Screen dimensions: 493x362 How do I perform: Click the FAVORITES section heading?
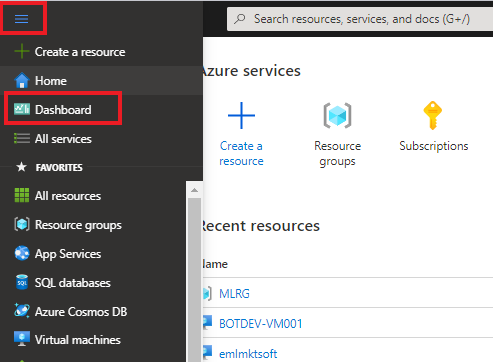[59, 167]
